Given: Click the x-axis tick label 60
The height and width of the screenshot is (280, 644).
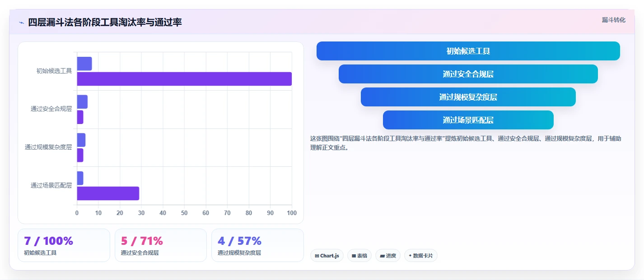Looking at the screenshot, I should pyautogui.click(x=206, y=213).
